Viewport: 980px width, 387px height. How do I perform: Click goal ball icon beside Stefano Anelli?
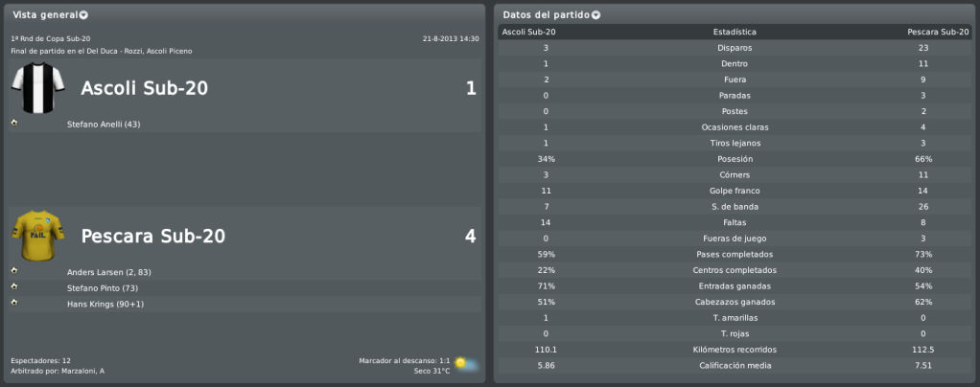(x=14, y=123)
